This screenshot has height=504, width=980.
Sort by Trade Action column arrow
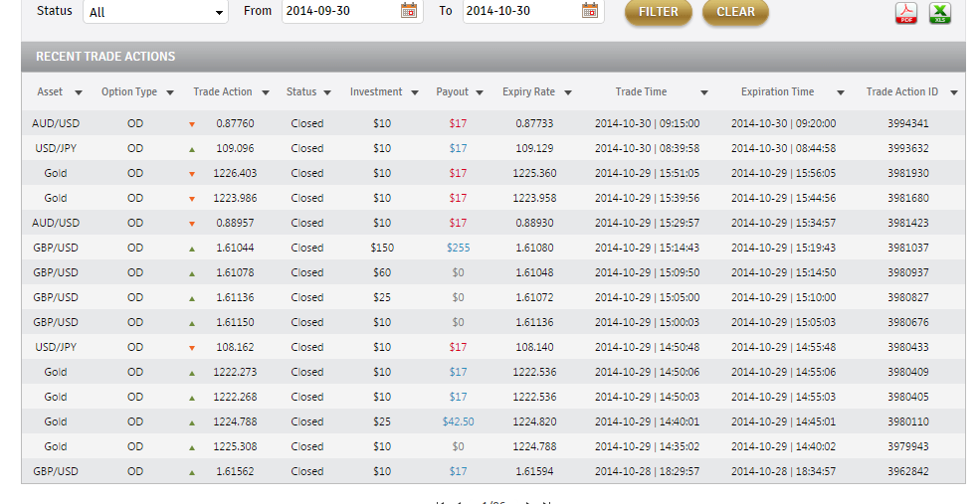[265, 93]
